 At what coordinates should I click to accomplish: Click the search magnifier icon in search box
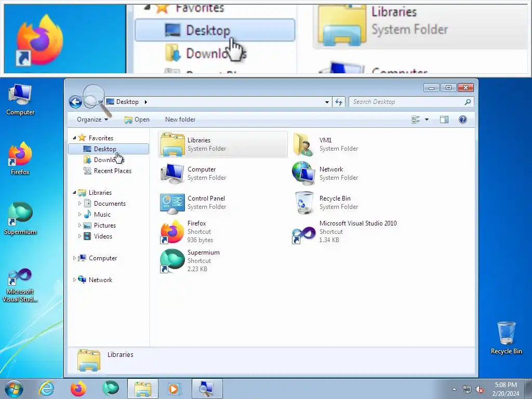click(468, 102)
